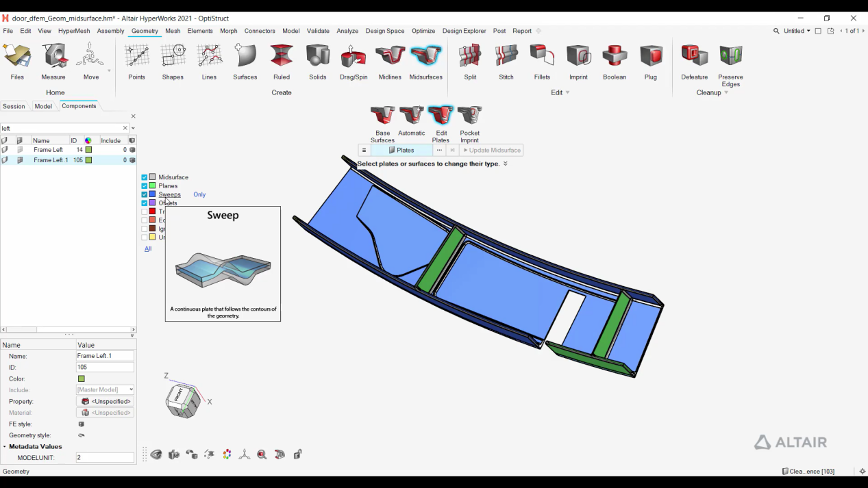The image size is (868, 488).
Task: Click the Midsurfaces ribbon tool
Action: point(426,62)
